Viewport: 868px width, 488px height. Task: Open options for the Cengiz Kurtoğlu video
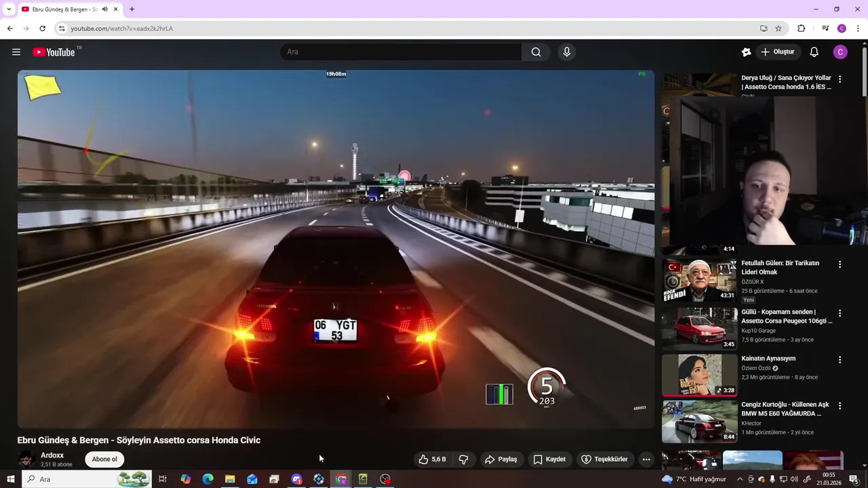point(840,406)
